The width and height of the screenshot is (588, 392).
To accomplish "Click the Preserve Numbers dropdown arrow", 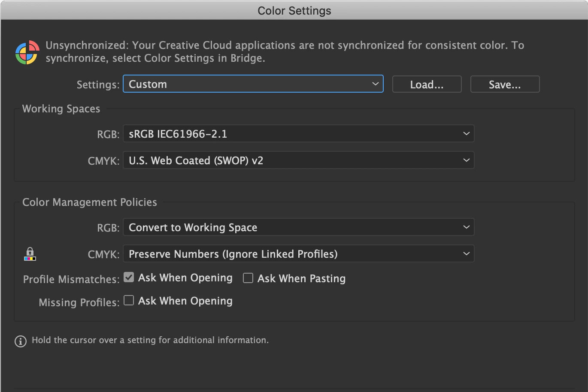I will pos(466,254).
